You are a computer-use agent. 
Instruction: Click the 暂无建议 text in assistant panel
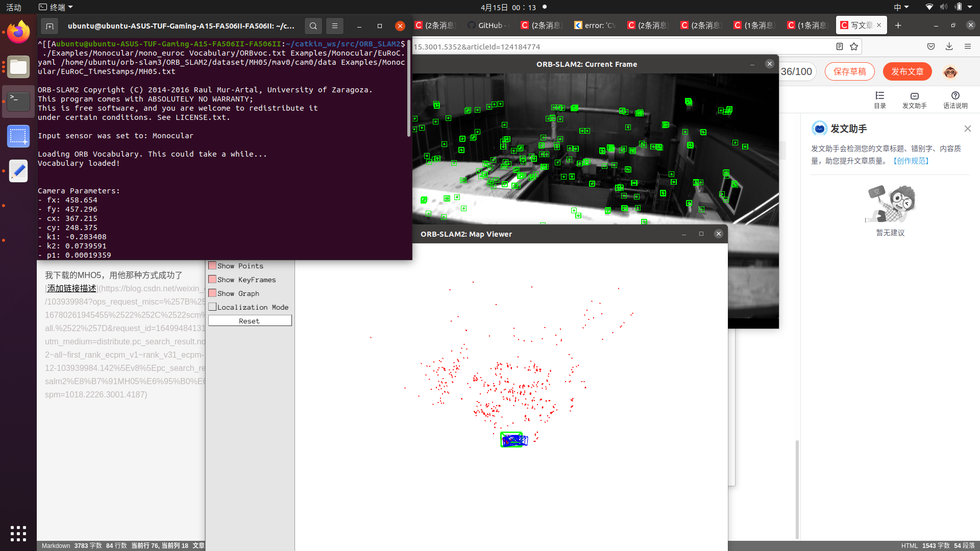890,233
